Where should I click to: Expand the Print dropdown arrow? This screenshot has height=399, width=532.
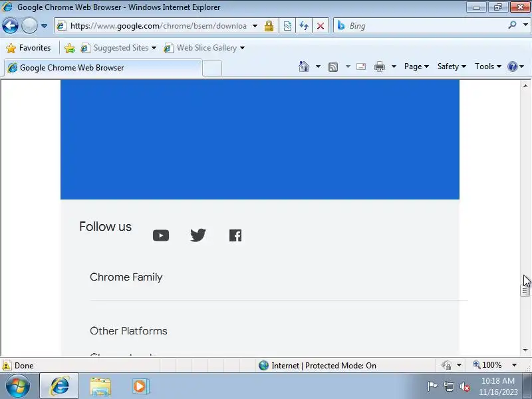point(394,66)
